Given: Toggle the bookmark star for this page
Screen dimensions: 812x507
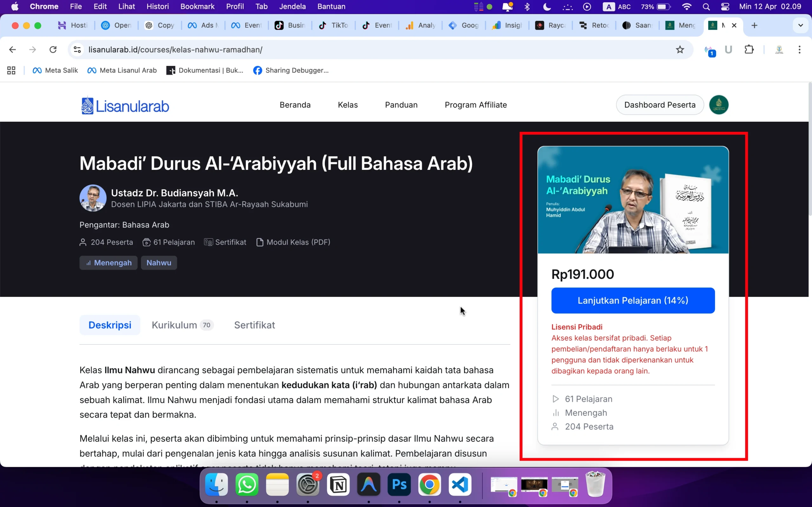Looking at the screenshot, I should (x=680, y=49).
